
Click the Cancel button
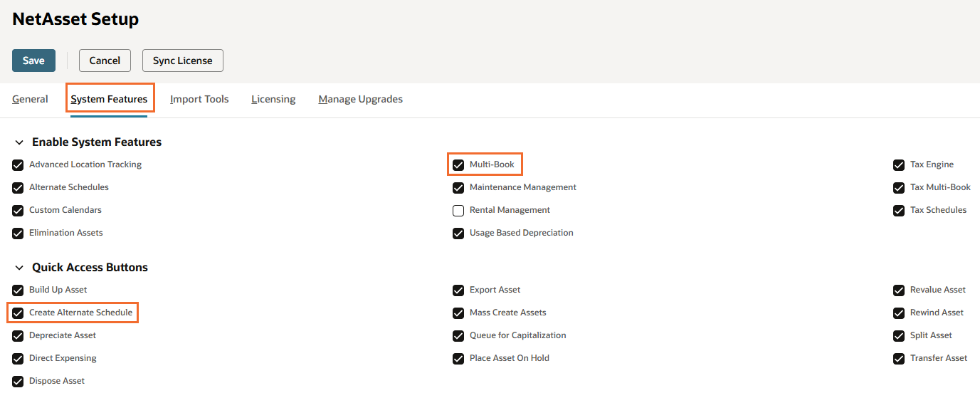point(105,61)
